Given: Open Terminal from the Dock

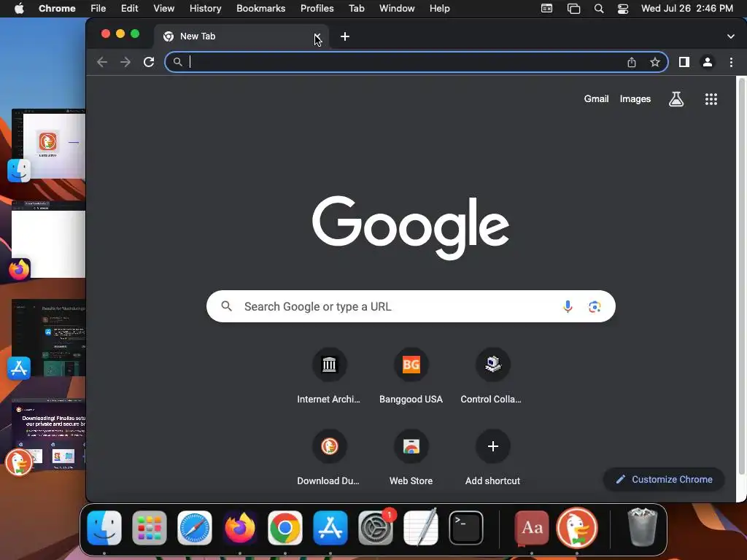Looking at the screenshot, I should click(466, 528).
